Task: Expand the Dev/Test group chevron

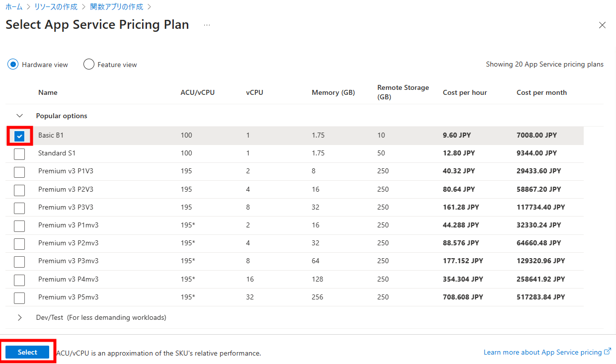Action: click(x=20, y=317)
